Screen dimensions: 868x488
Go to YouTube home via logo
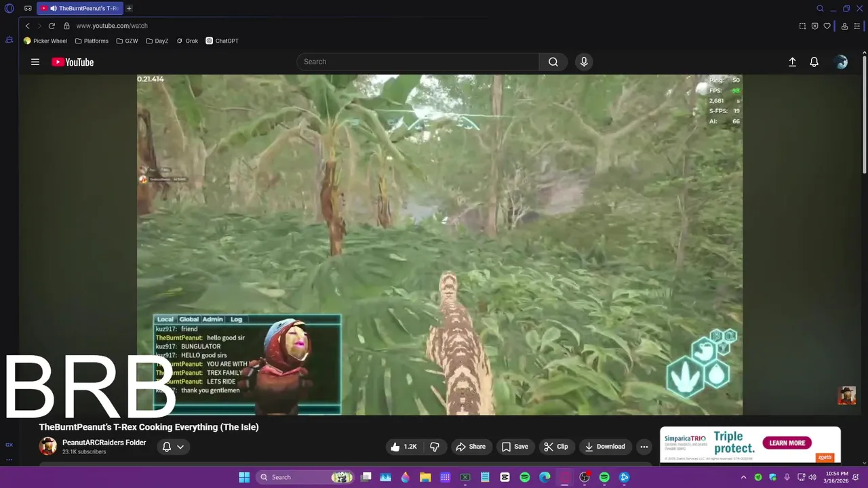(73, 62)
